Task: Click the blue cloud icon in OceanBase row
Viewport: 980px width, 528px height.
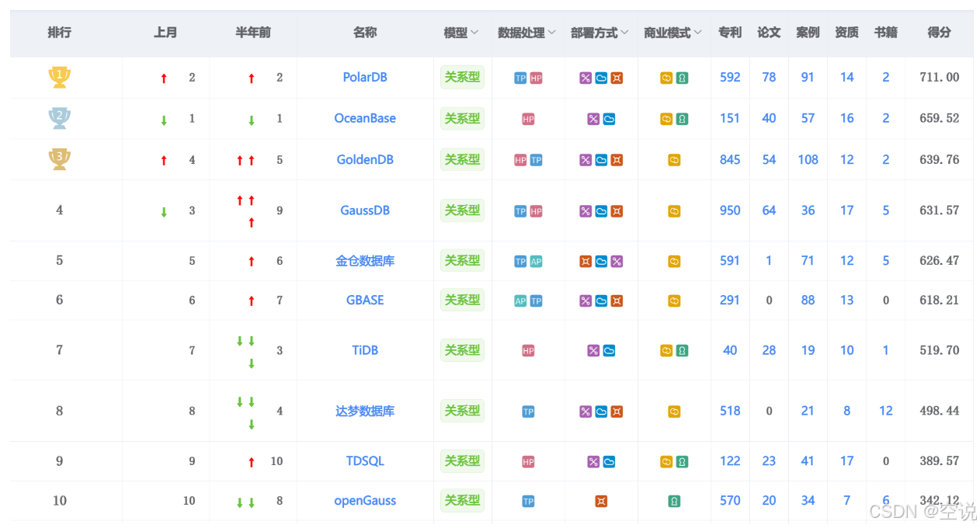Action: [x=609, y=119]
